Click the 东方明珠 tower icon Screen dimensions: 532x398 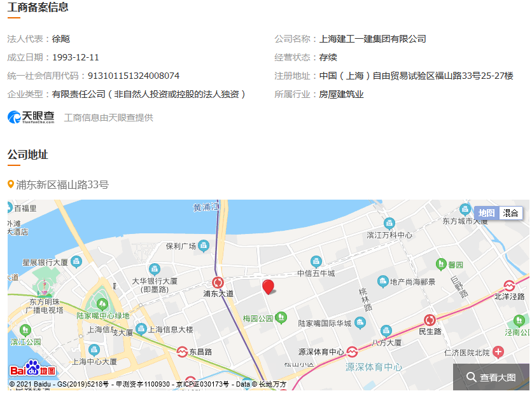tap(44, 287)
